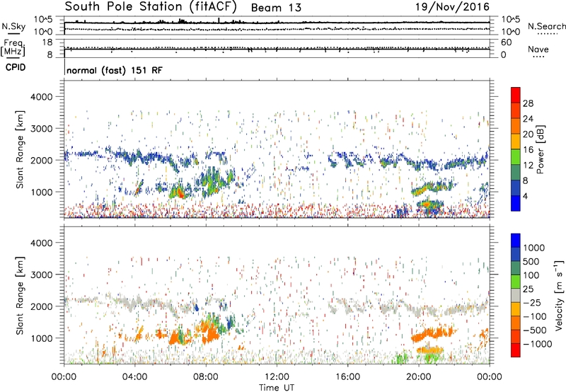The width and height of the screenshot is (566, 392).
Task: Click the 'normal (fast) 151 RF' text
Action: click(115, 70)
